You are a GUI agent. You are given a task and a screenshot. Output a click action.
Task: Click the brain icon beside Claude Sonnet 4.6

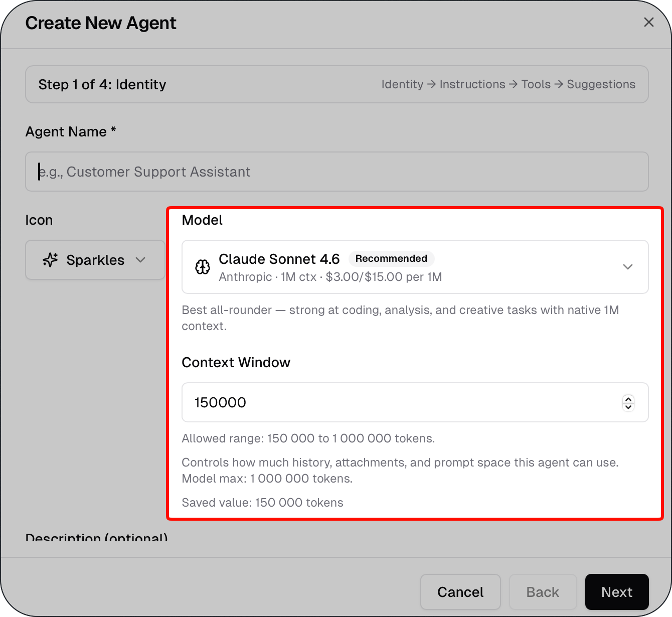tap(203, 267)
